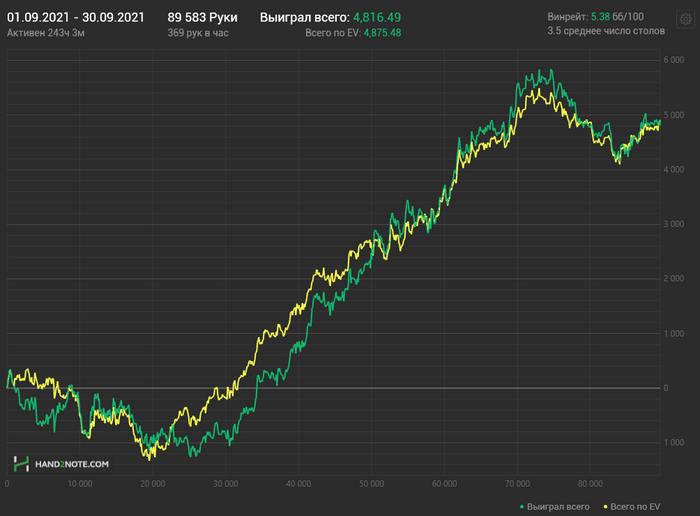Click the 5 000 y-axis label
Image resolution: width=700 pixels, height=516 pixels.
coord(674,115)
